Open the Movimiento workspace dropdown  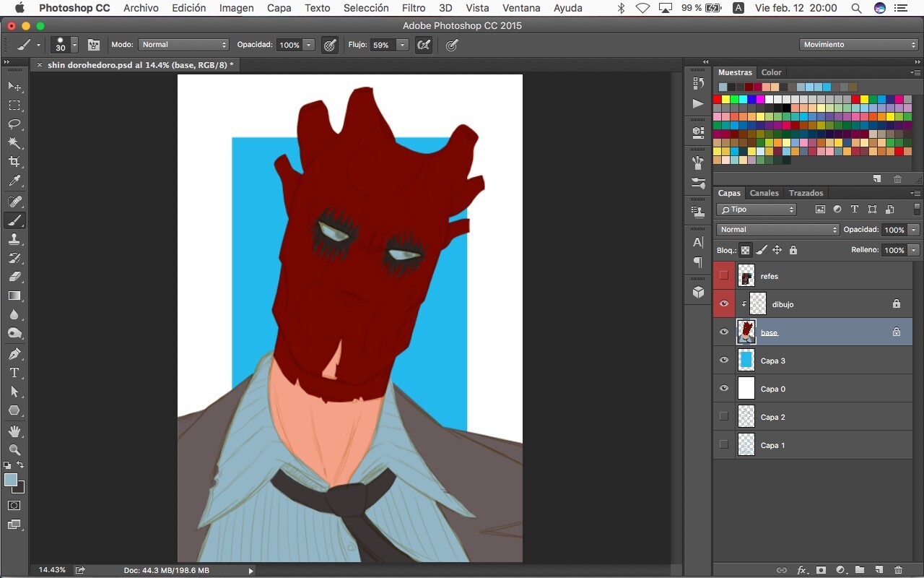coord(859,45)
